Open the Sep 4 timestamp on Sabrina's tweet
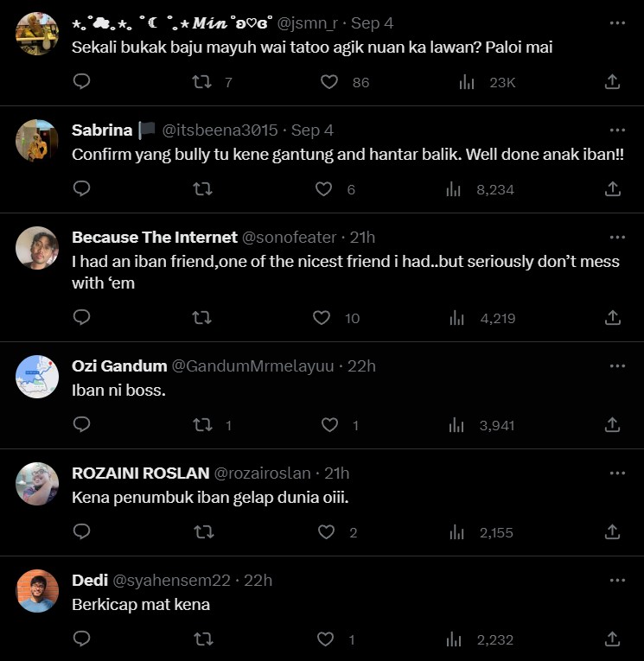644x661 pixels. (x=312, y=130)
